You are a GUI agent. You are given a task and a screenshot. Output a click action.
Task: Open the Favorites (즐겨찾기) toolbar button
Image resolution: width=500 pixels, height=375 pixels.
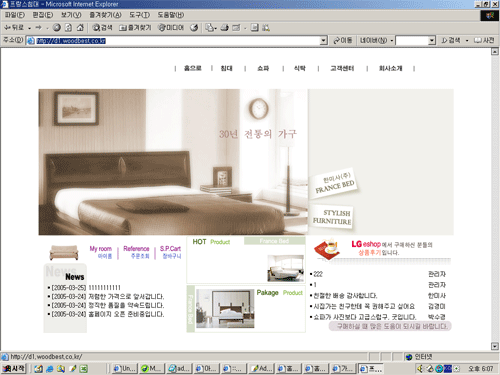[135, 28]
